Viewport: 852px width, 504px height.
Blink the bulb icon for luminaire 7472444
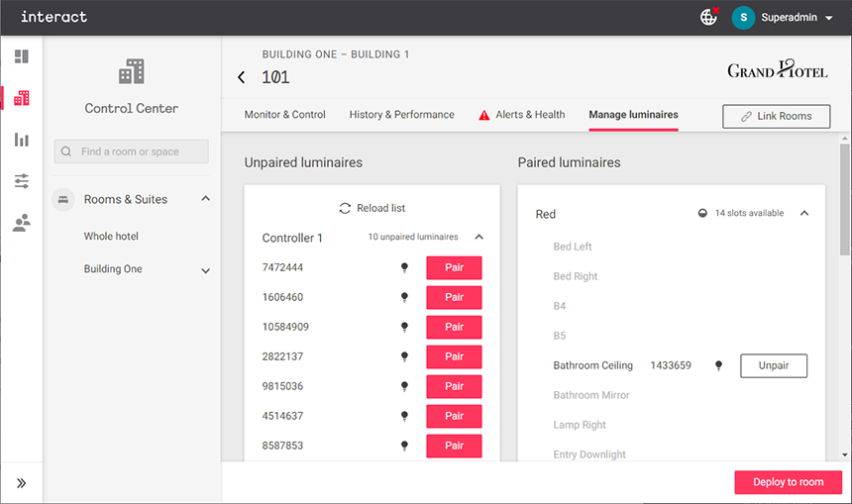[404, 267]
